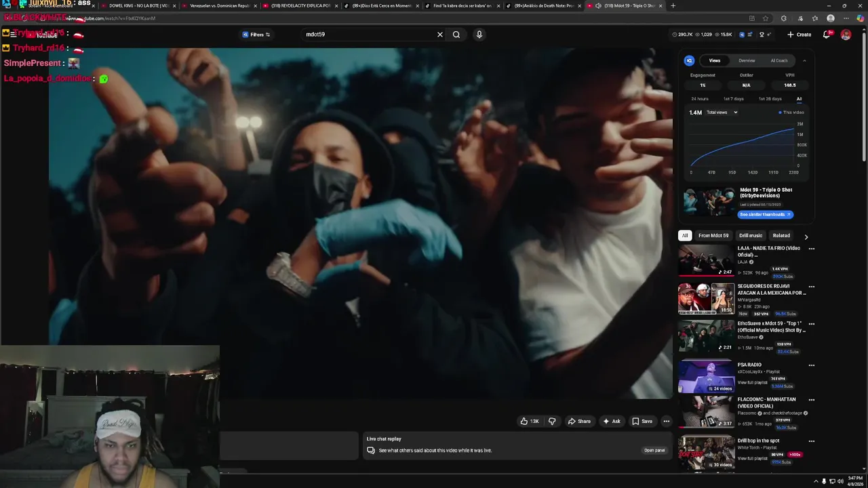This screenshot has width=868, height=488.
Task: Select the All time range
Action: pyautogui.click(x=799, y=99)
